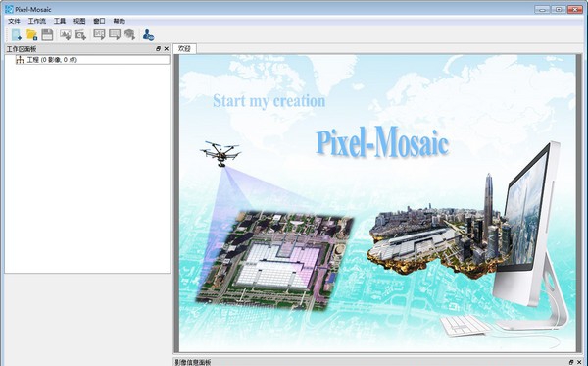This screenshot has height=366, width=588.
Task: Minimize the Pixel-Mosaic window
Action: click(542, 9)
